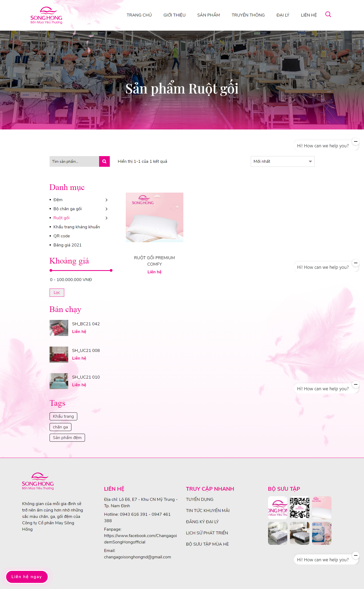The image size is (364, 589).
Task: Click the search magnifier icon in header
Action: coord(328,14)
